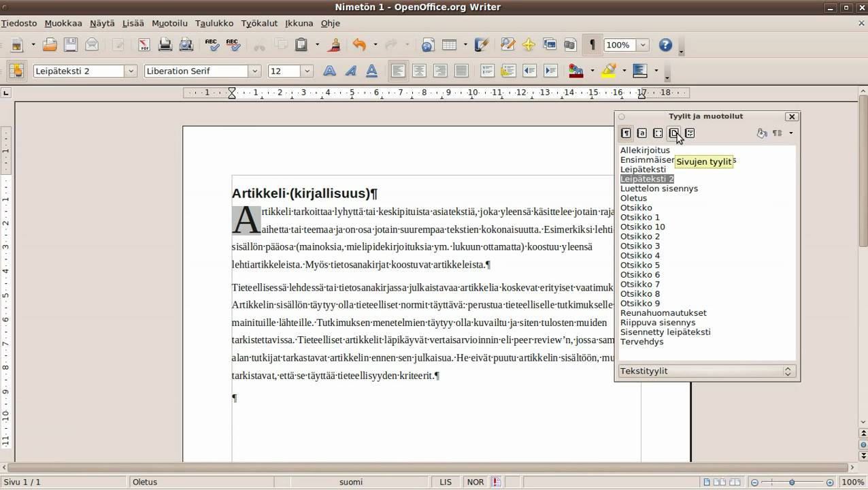868x490 pixels.
Task: Paste from the clipboard icon
Action: 301,45
